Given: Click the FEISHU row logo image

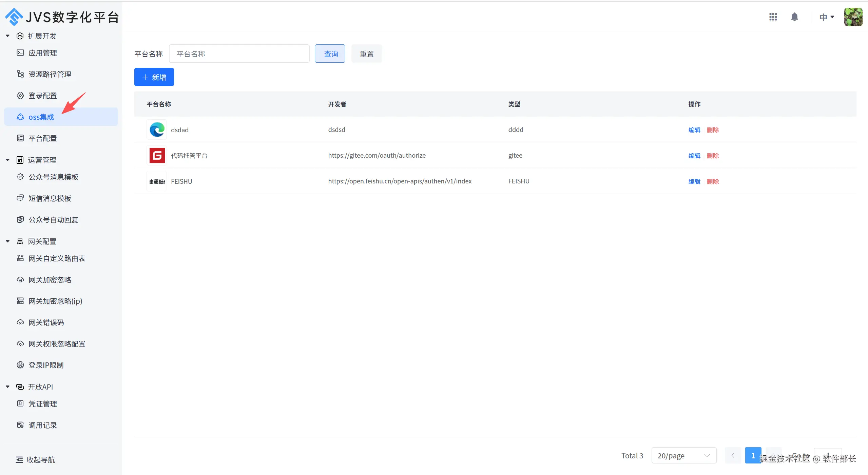Looking at the screenshot, I should pyautogui.click(x=157, y=181).
